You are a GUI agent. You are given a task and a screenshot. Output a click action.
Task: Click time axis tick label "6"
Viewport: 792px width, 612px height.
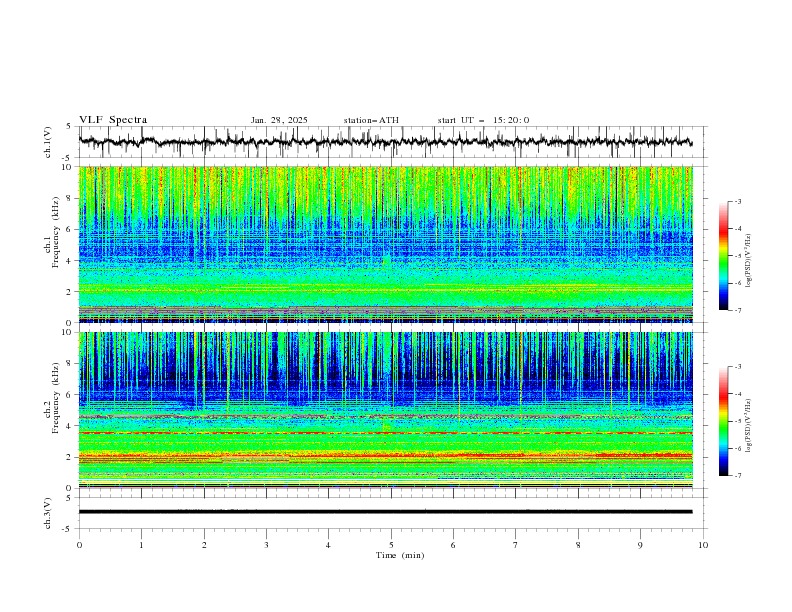453,545
